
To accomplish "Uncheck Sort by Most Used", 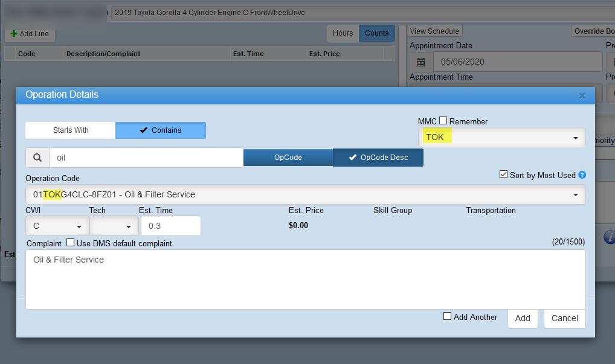I will click(503, 174).
